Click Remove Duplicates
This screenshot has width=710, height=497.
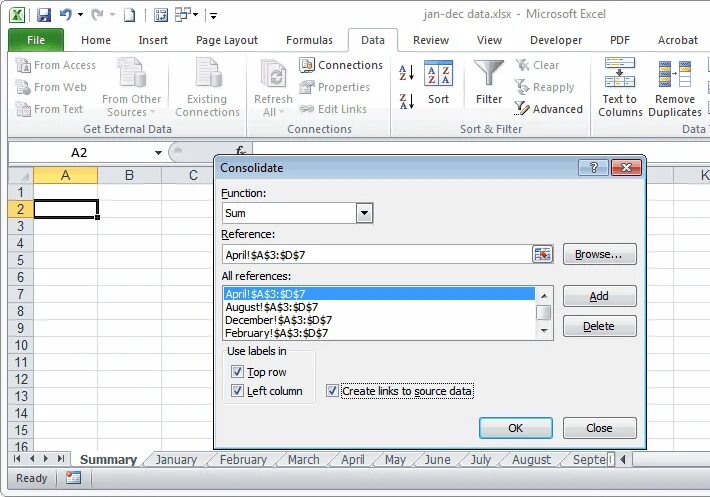click(x=675, y=87)
